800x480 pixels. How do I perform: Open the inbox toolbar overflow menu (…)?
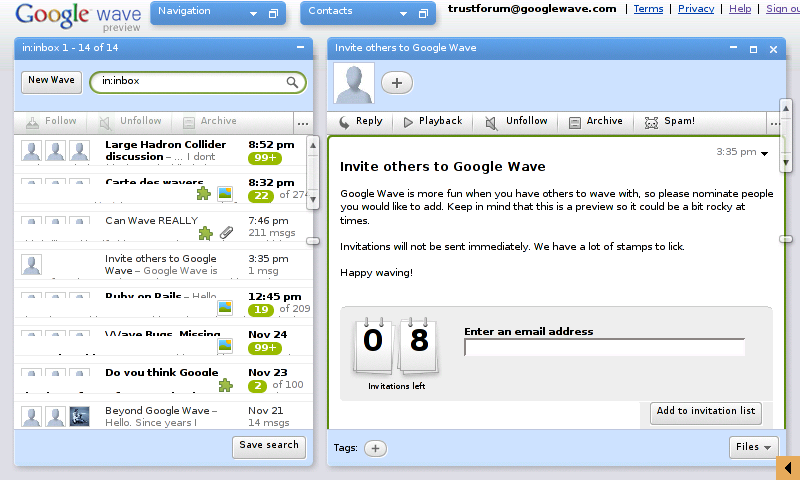pyautogui.click(x=303, y=123)
